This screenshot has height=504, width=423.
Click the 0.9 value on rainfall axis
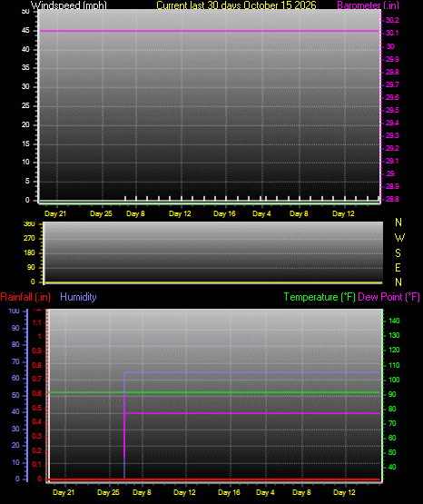(37, 351)
